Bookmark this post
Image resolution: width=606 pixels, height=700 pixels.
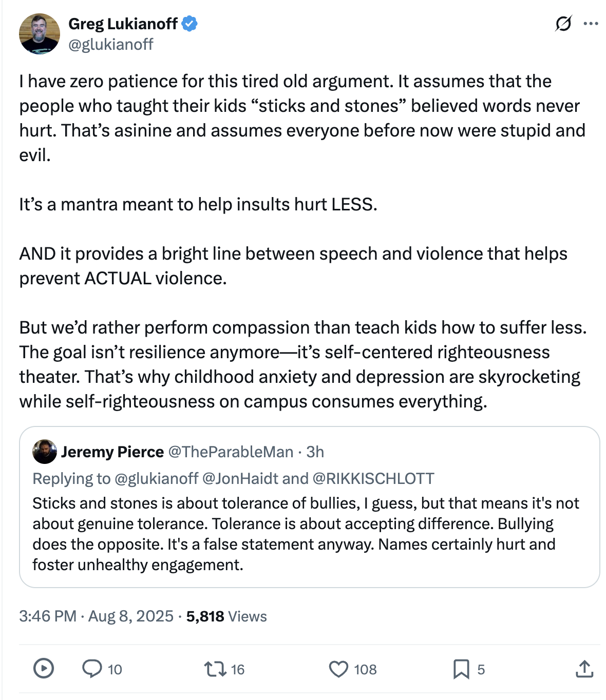[x=461, y=669]
